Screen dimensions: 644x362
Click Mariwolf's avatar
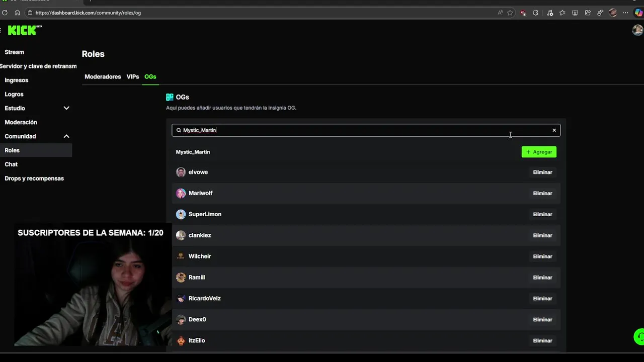[x=181, y=193]
